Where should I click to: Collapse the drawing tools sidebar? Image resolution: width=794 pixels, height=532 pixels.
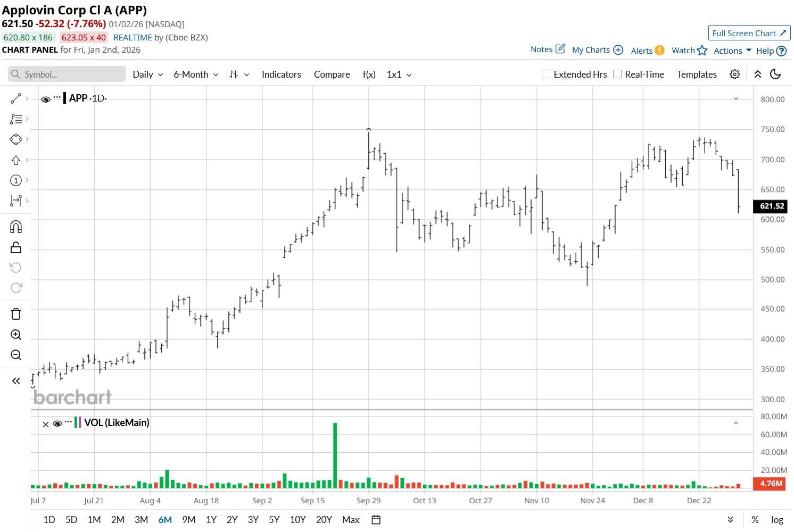point(16,381)
